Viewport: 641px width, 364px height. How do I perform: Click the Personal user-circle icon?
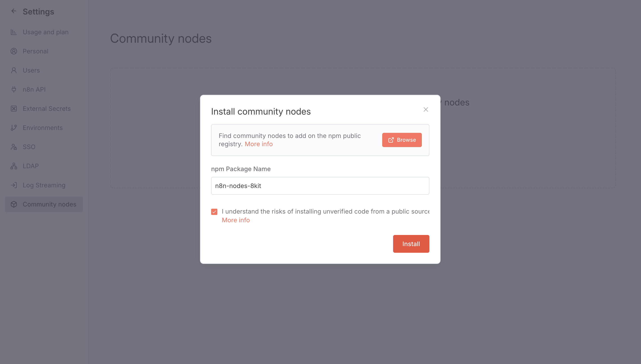click(14, 51)
